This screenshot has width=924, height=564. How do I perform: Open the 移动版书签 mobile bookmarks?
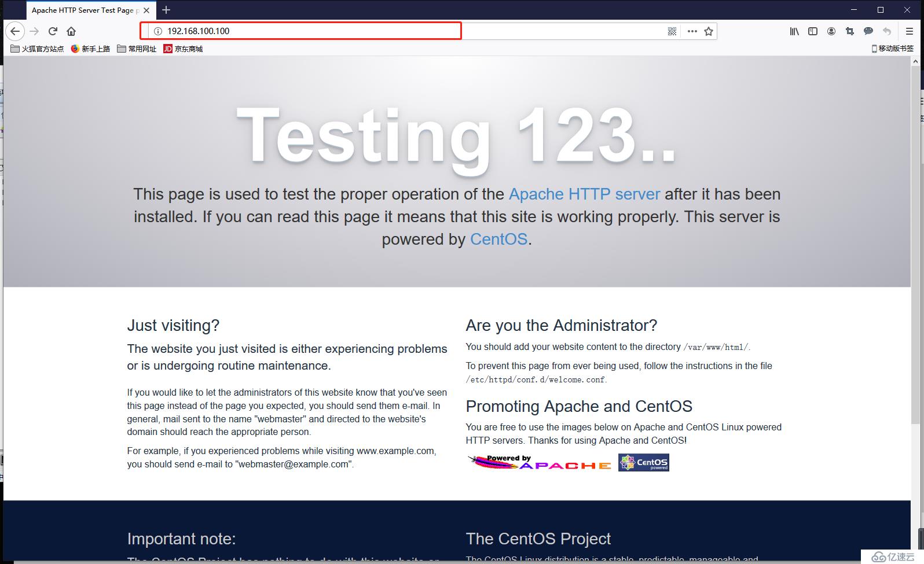pos(893,49)
